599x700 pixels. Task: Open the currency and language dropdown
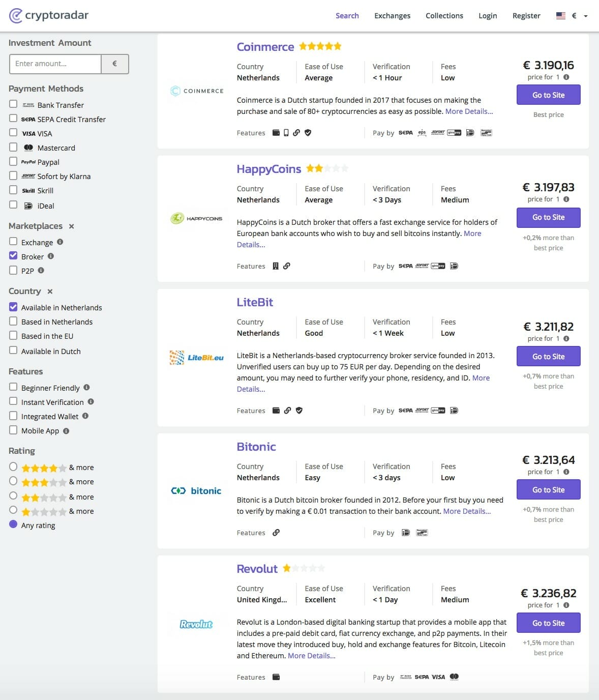pos(573,16)
